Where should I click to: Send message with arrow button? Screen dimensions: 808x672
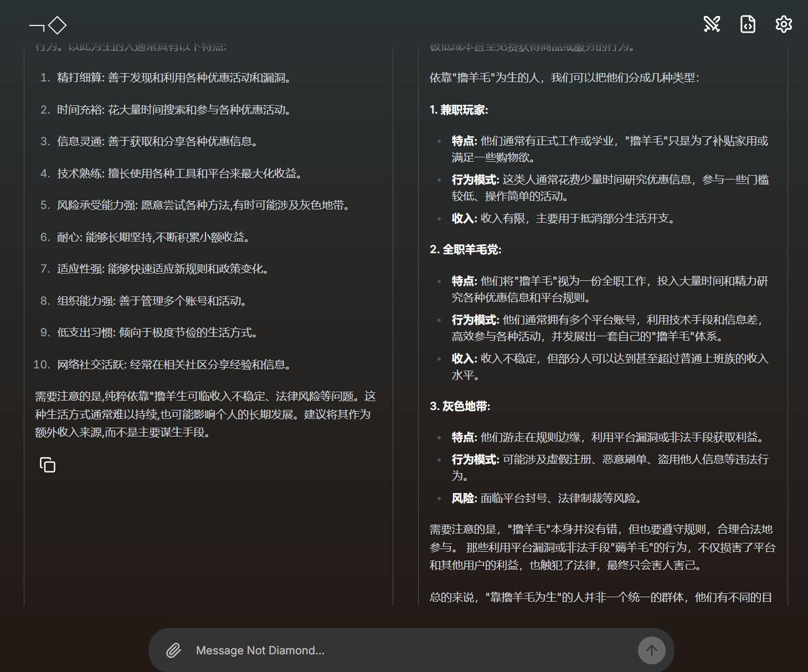[652, 650]
